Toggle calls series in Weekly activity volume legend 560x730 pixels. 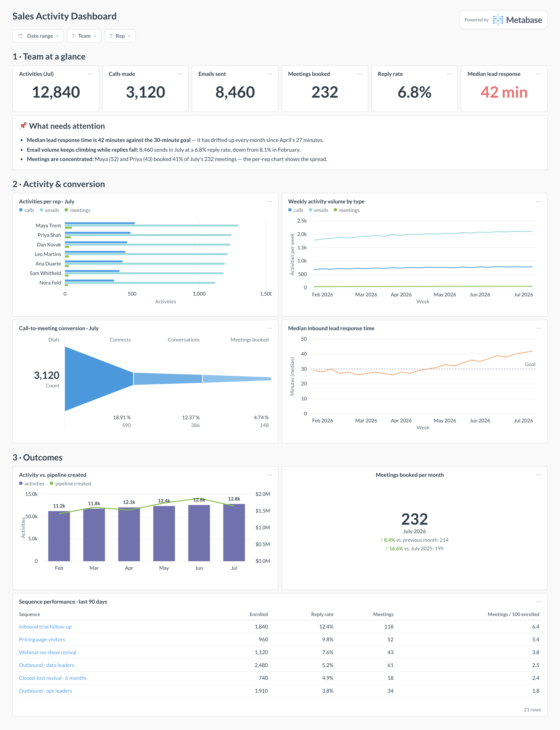click(296, 210)
